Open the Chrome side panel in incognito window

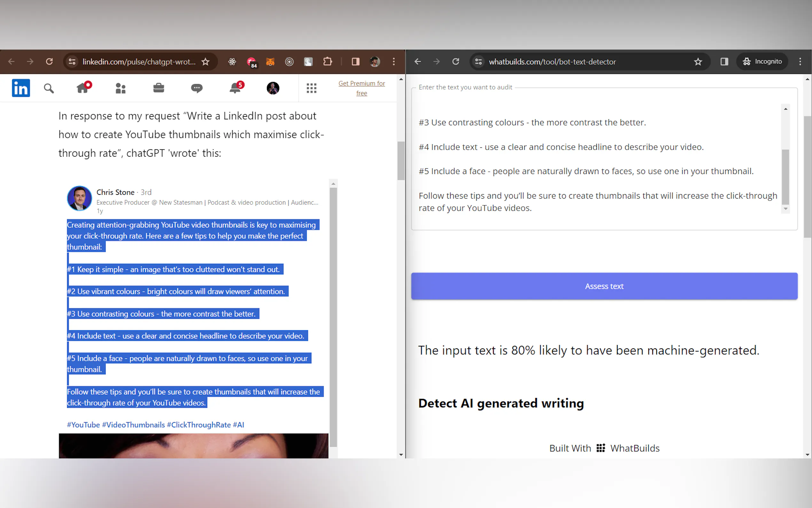click(724, 61)
